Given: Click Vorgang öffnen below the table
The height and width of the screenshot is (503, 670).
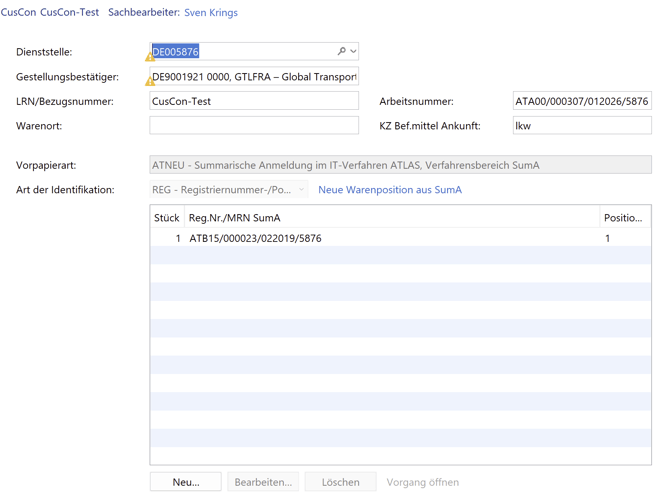Looking at the screenshot, I should 422,482.
